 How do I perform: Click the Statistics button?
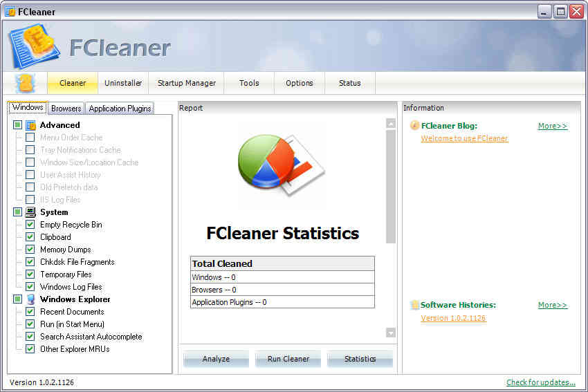tap(360, 359)
